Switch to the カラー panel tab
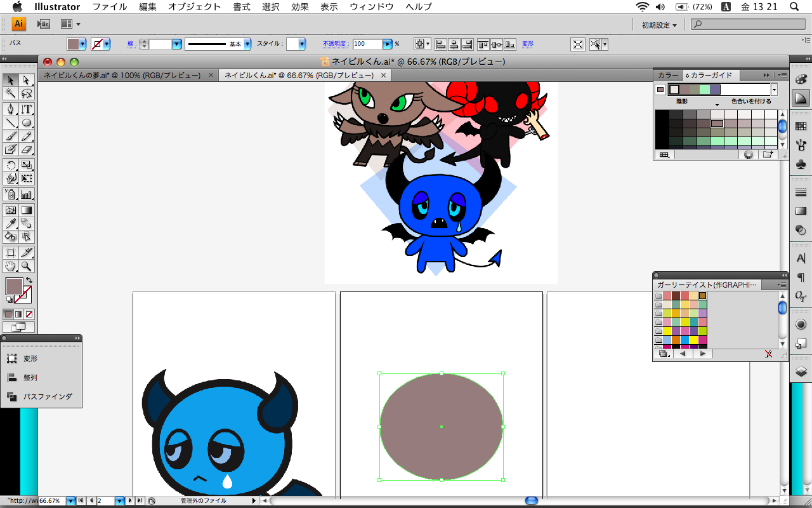Screen dimensions: 812x508 tap(668, 75)
